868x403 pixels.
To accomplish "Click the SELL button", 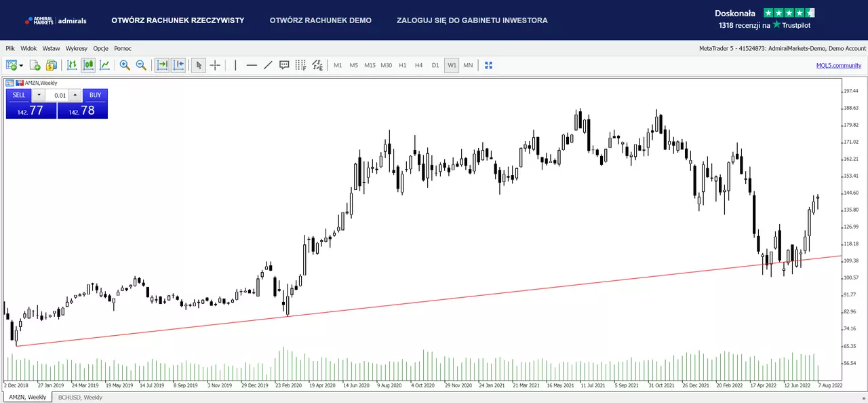I will point(19,95).
